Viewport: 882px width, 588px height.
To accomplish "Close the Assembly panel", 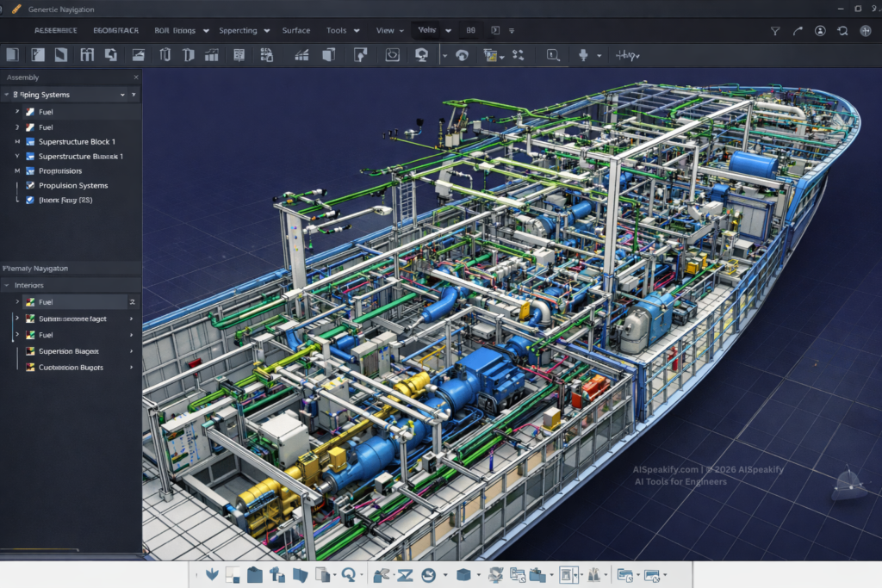I will [135, 77].
